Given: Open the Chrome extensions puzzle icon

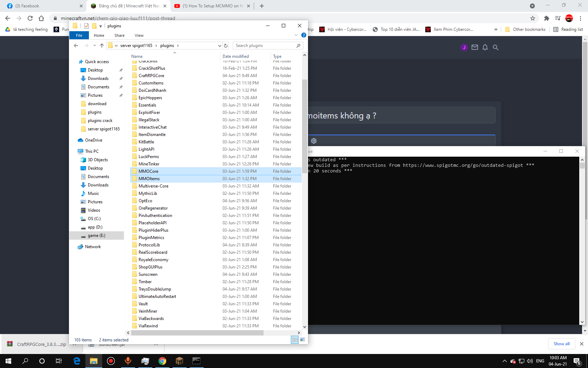Looking at the screenshot, I should pos(547,18).
